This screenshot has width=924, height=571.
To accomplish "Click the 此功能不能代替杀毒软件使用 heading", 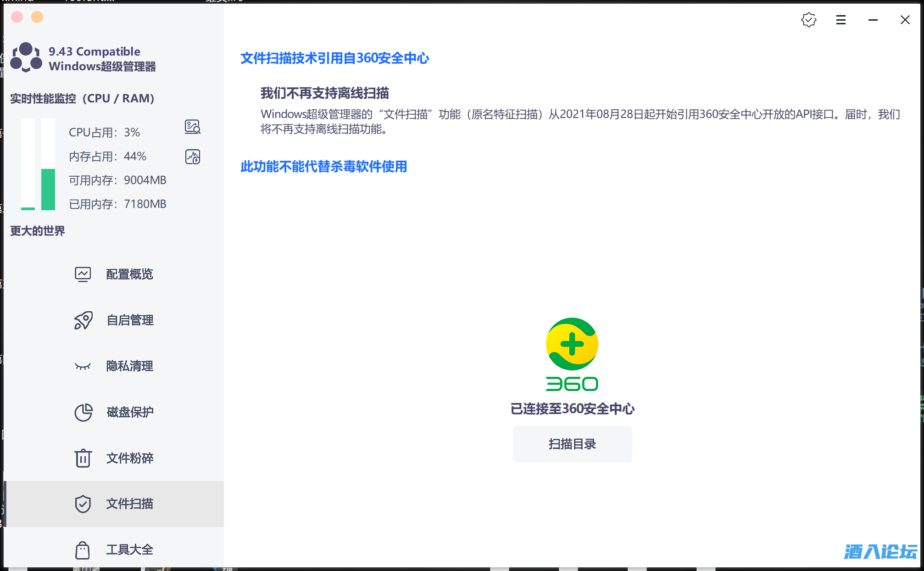I will coord(323,167).
